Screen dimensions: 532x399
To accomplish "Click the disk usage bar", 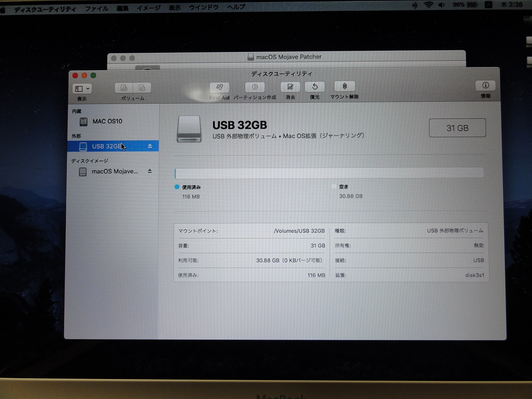I will (329, 173).
